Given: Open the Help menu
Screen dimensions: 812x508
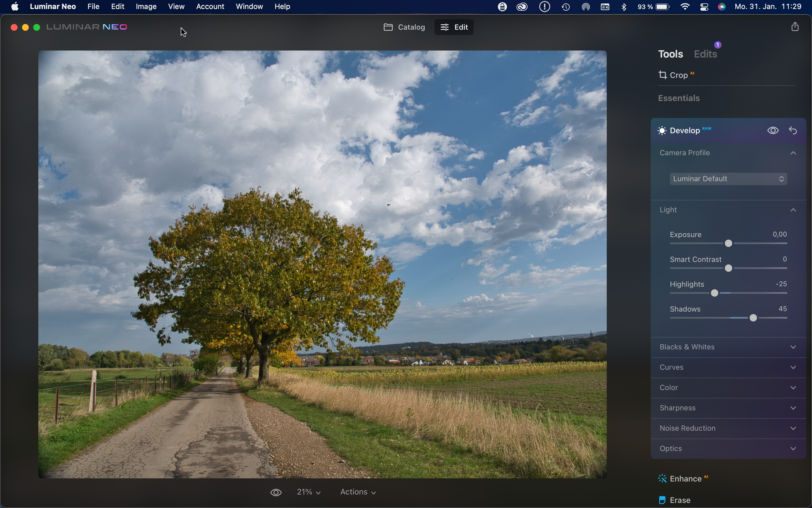Looking at the screenshot, I should [282, 7].
